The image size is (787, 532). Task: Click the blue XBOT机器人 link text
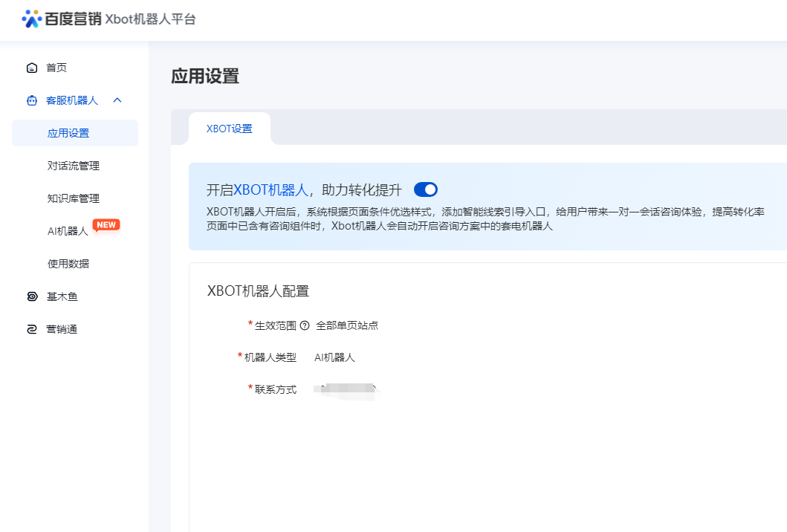click(271, 189)
